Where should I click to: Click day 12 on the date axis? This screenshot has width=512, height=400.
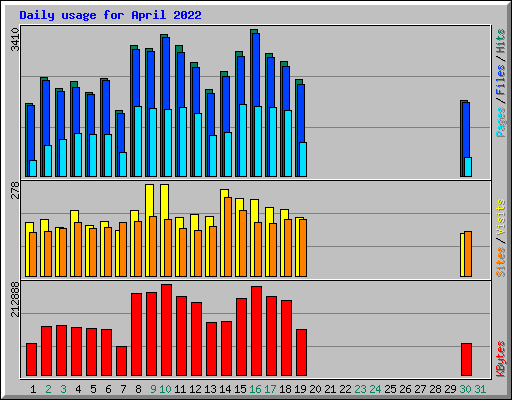(x=195, y=389)
